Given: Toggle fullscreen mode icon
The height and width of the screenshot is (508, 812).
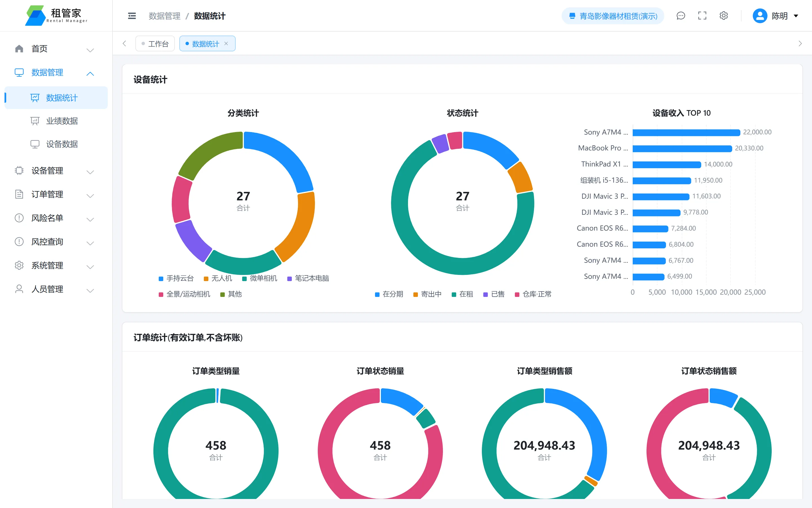Looking at the screenshot, I should (702, 16).
